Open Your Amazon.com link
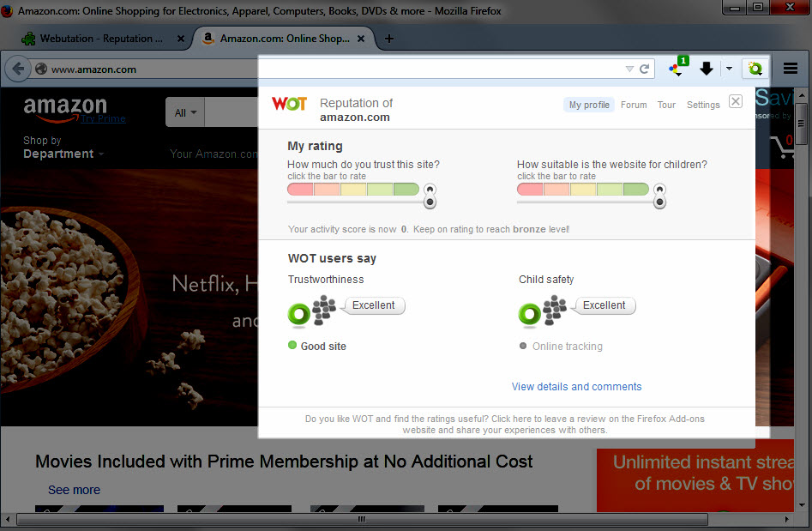The height and width of the screenshot is (531, 812). pyautogui.click(x=214, y=154)
